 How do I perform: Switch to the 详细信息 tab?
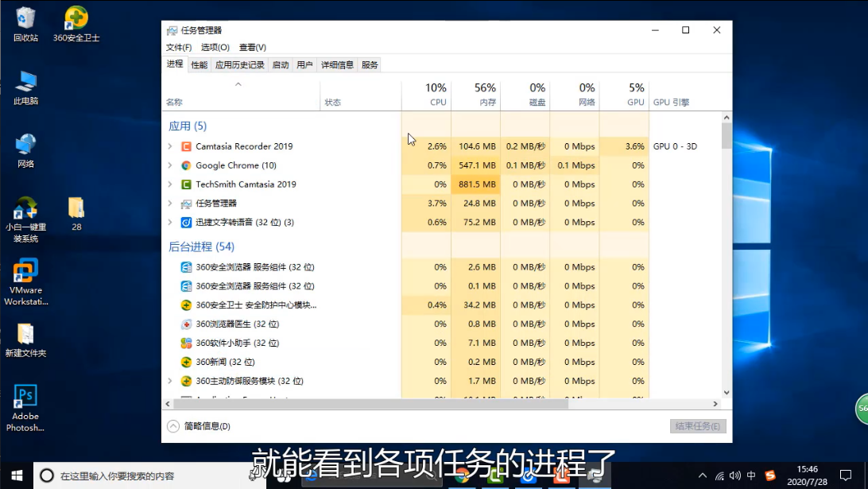pyautogui.click(x=337, y=65)
